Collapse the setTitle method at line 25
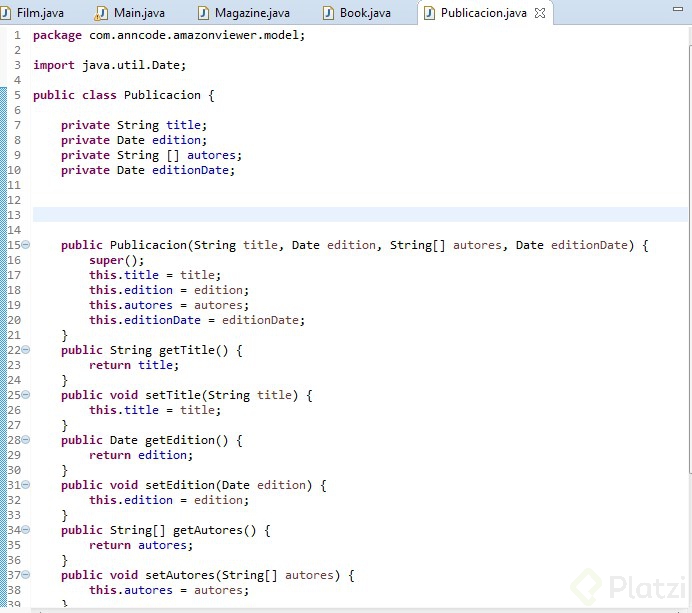The image size is (692, 613). point(26,395)
